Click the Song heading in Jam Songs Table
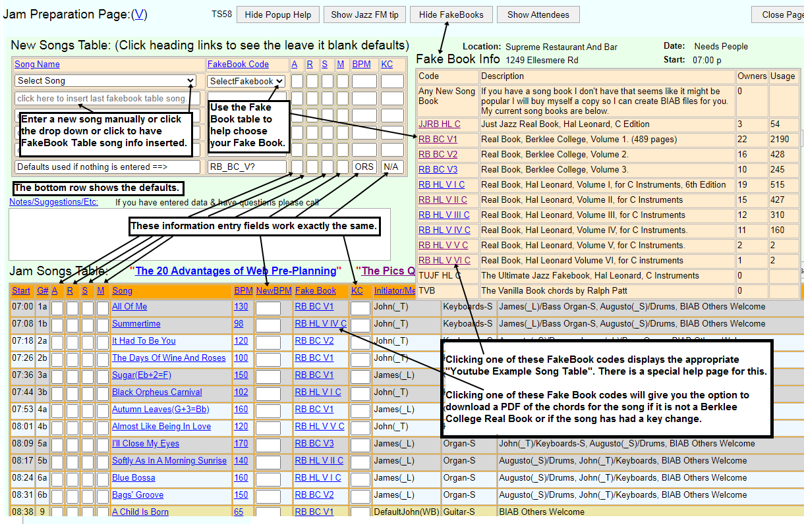 pyautogui.click(x=122, y=291)
